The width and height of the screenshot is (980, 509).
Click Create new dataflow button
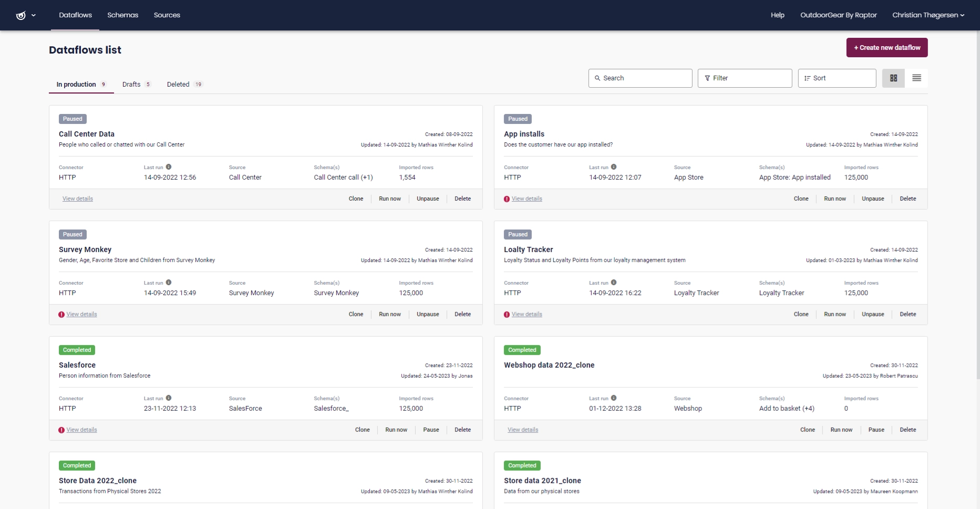[887, 48]
